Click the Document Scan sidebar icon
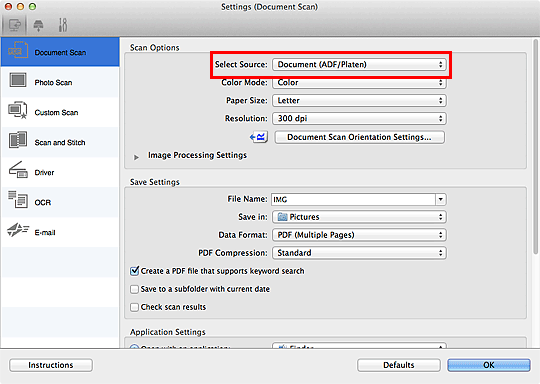The image size is (540, 384). [18, 50]
